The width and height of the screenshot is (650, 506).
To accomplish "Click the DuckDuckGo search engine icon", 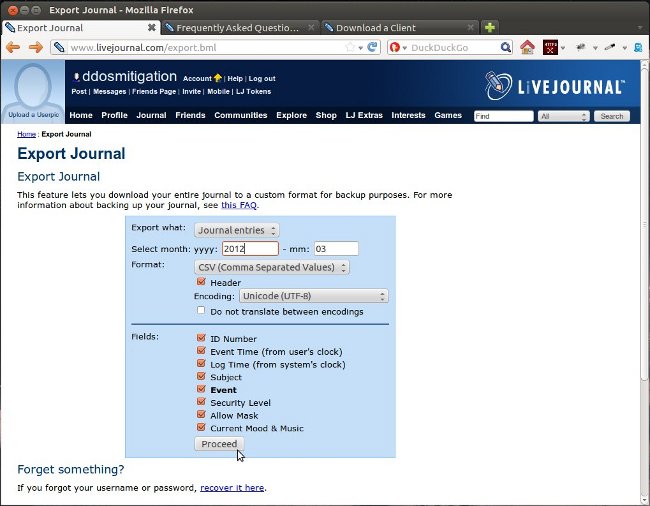I will (x=396, y=47).
